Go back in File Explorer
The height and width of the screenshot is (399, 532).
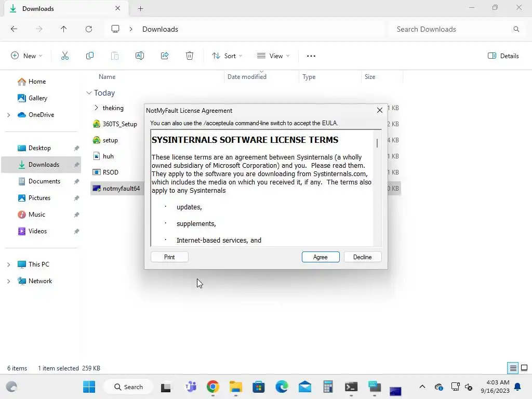[x=14, y=29]
